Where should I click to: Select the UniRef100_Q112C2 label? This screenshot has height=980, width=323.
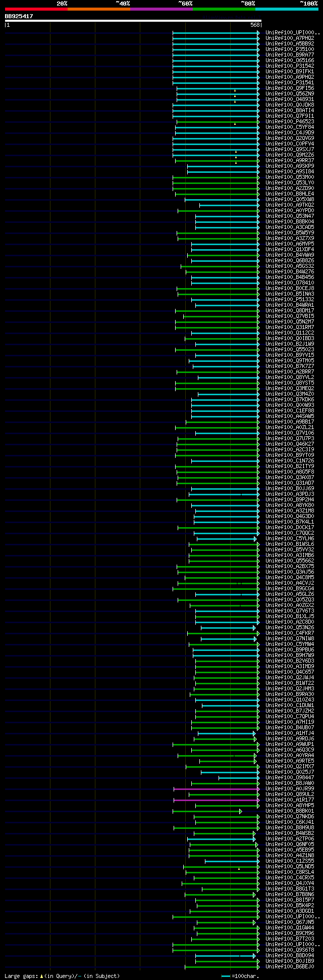point(290,333)
